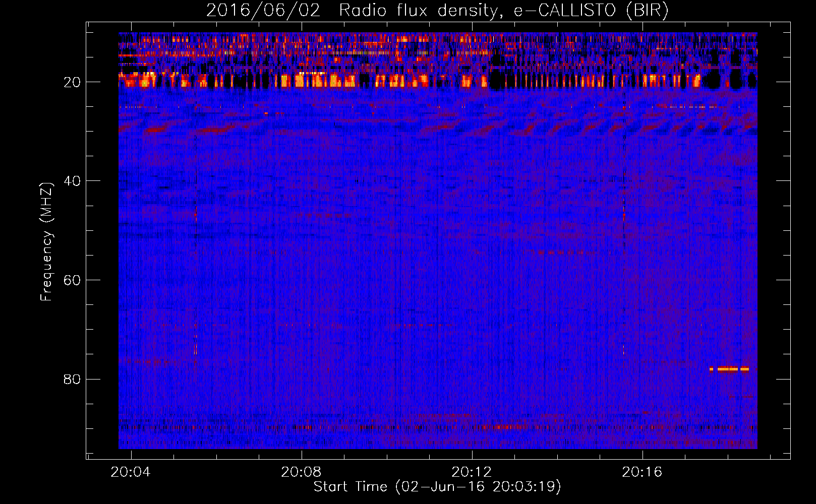
Task: Click the 'Frequency (MHZ)' axis label
Action: (46, 242)
